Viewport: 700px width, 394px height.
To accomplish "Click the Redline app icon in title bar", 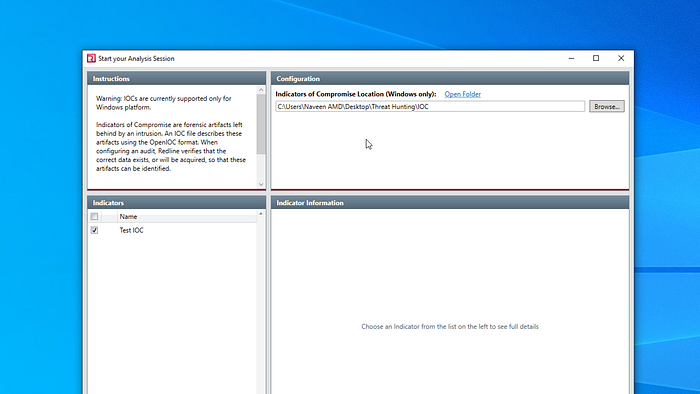I will pos(91,58).
